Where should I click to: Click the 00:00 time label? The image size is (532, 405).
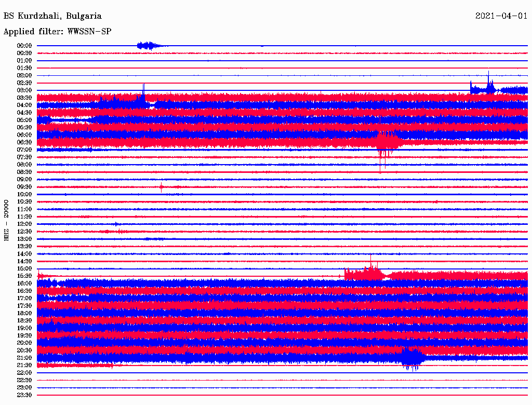[24, 46]
